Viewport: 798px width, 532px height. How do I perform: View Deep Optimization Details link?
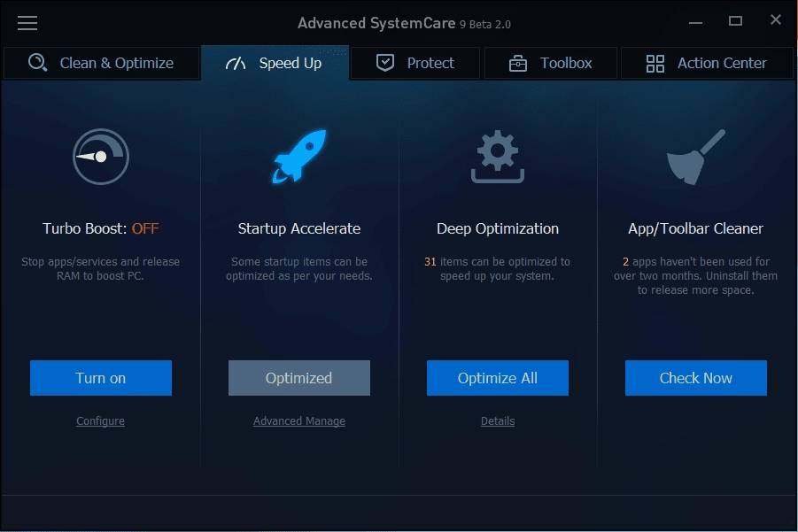tap(498, 421)
